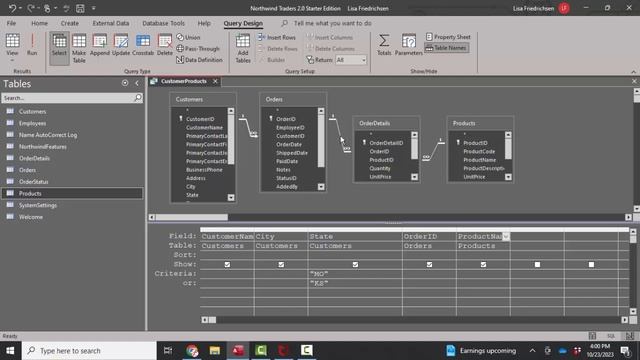Open the Parameters dialog
Viewport: 640px width, 360px height.
(x=409, y=45)
